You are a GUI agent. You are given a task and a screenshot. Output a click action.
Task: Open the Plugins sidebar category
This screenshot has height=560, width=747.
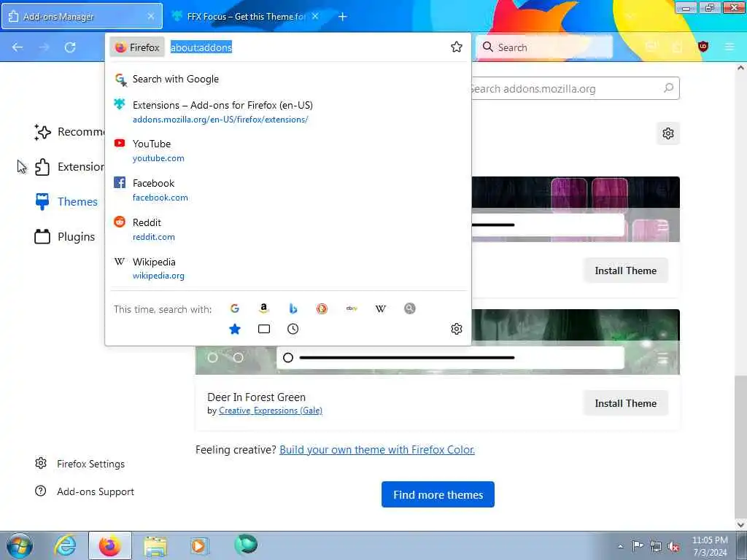(x=64, y=237)
